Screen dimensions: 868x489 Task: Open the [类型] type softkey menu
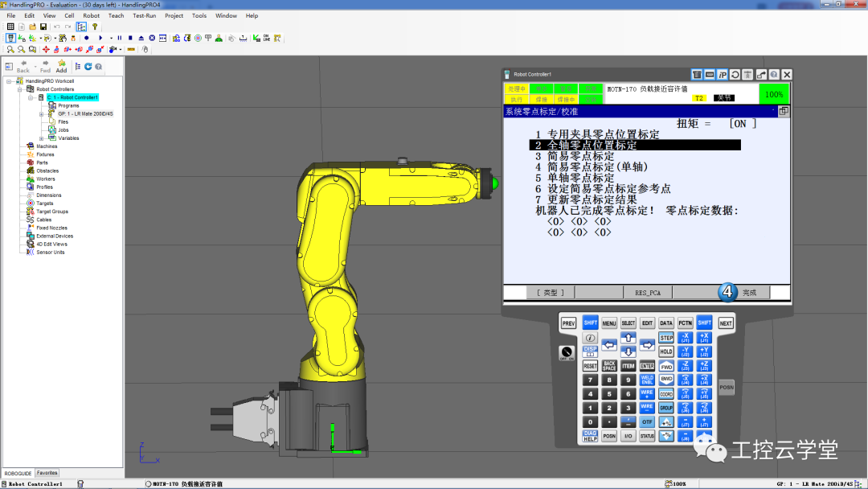[x=551, y=293]
